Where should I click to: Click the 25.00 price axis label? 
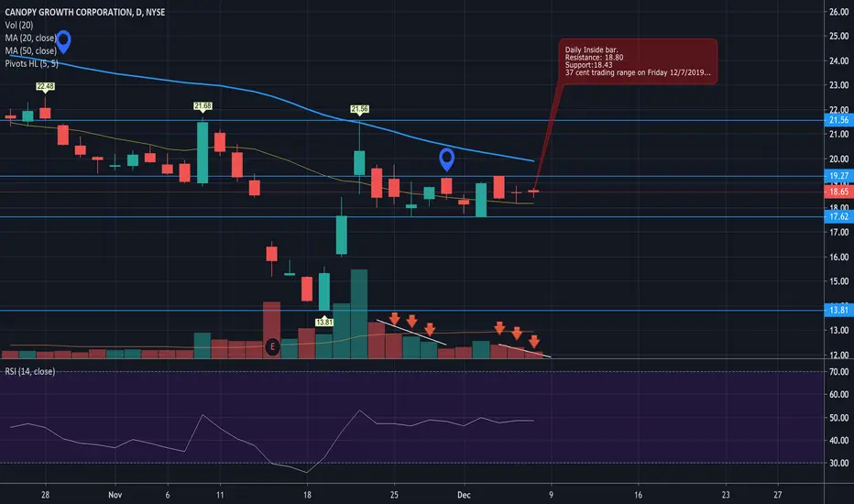838,36
